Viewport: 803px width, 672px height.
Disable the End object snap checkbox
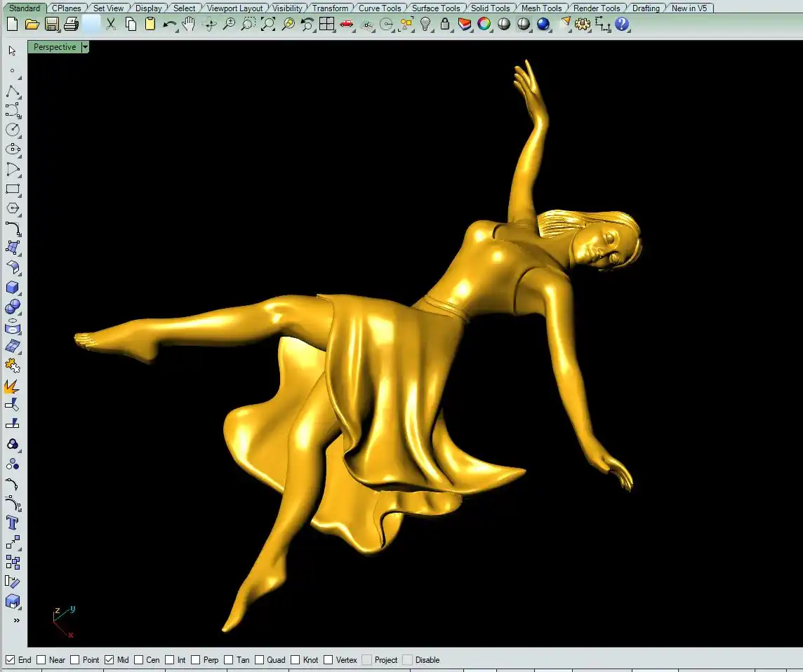[11, 660]
